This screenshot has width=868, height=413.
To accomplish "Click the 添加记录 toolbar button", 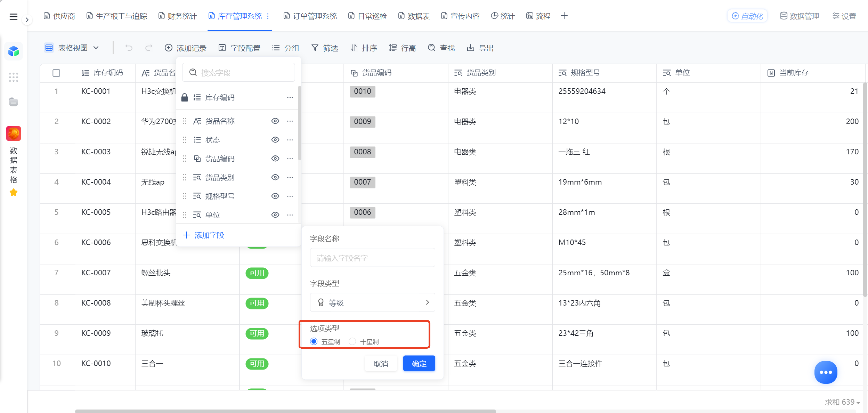I will pos(186,48).
